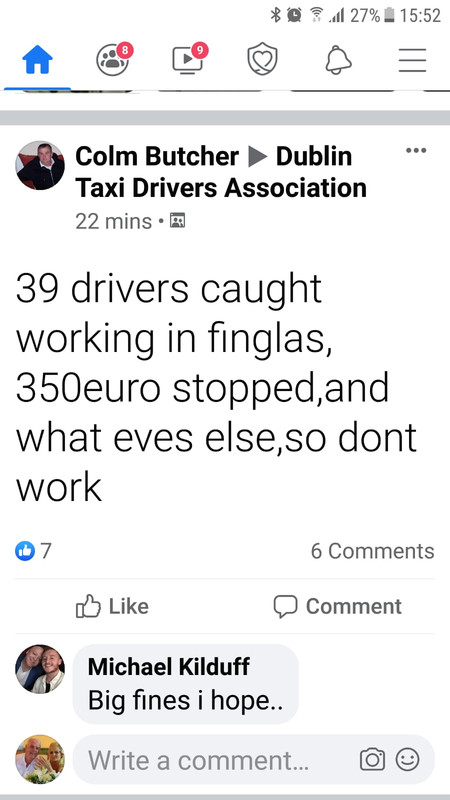Image resolution: width=450 pixels, height=800 pixels.
Task: Open Colm Butcher's profile name link
Action: click(x=157, y=156)
